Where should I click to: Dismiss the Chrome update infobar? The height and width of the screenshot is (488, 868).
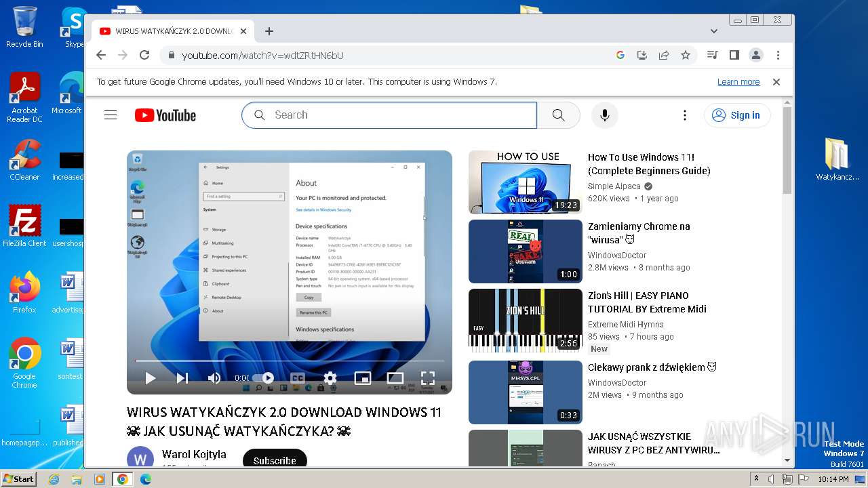pyautogui.click(x=776, y=82)
